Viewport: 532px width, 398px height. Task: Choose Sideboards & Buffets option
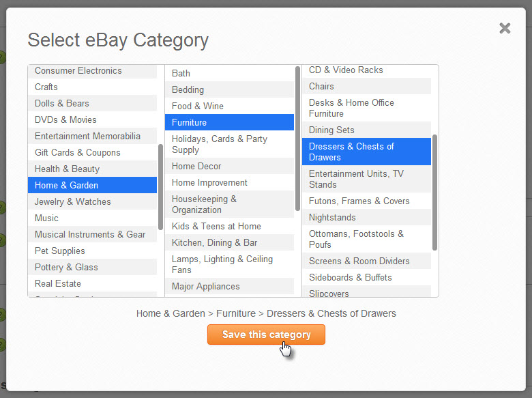tap(351, 278)
